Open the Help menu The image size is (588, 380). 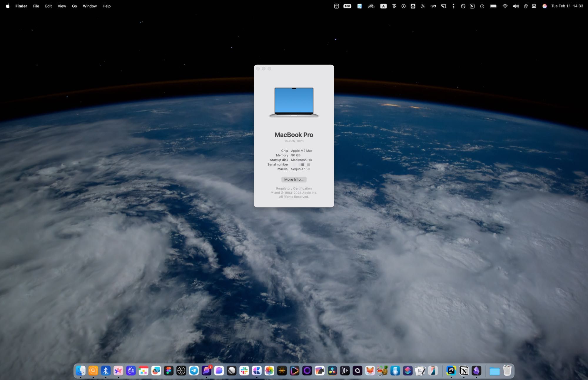pyautogui.click(x=106, y=6)
